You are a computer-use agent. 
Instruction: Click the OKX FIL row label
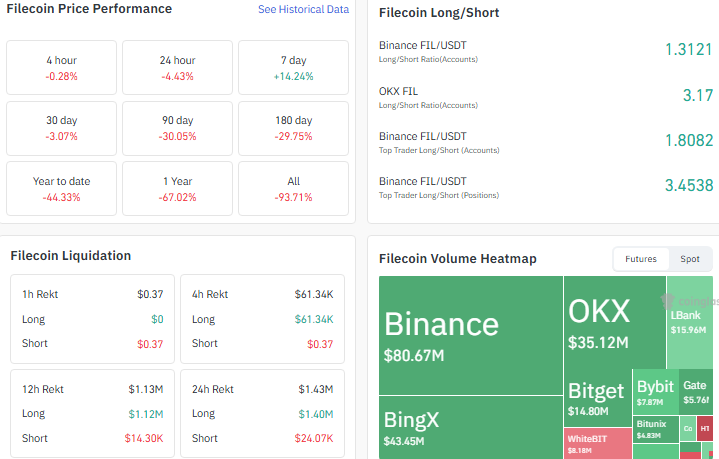click(x=398, y=91)
